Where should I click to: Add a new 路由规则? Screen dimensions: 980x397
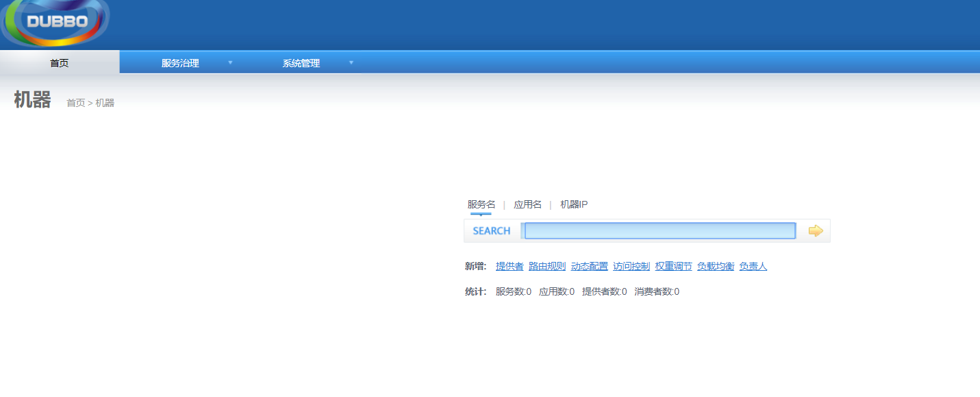point(547,266)
